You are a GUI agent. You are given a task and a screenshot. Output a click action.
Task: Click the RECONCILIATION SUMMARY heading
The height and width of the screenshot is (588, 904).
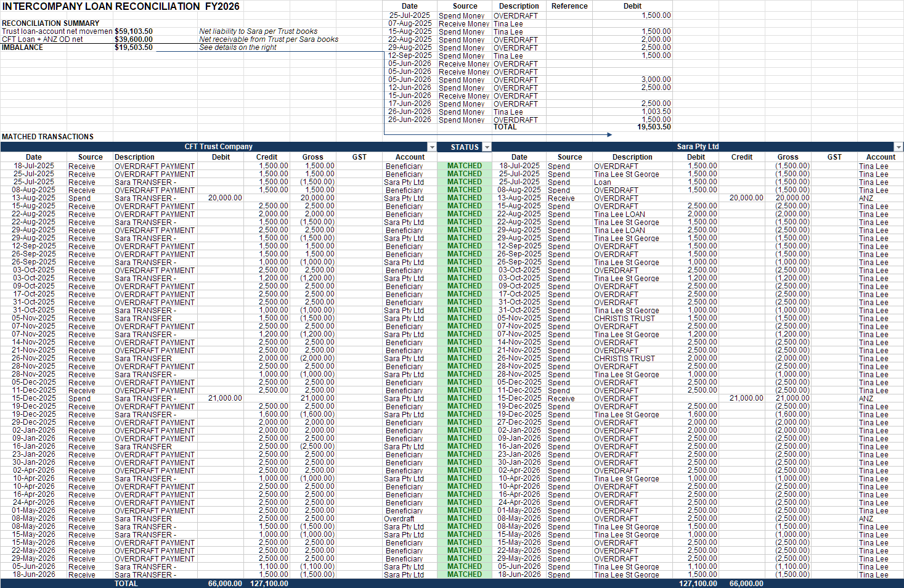pos(51,23)
